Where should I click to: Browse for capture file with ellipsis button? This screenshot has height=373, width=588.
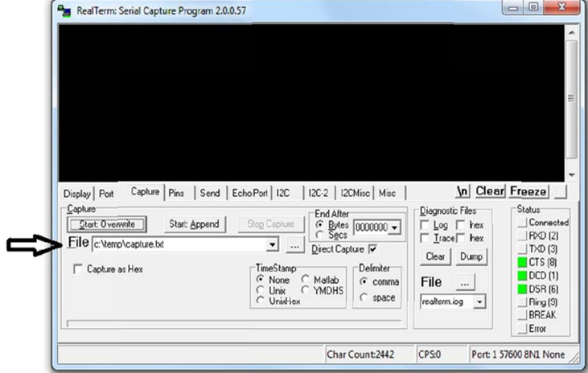pyautogui.click(x=294, y=244)
